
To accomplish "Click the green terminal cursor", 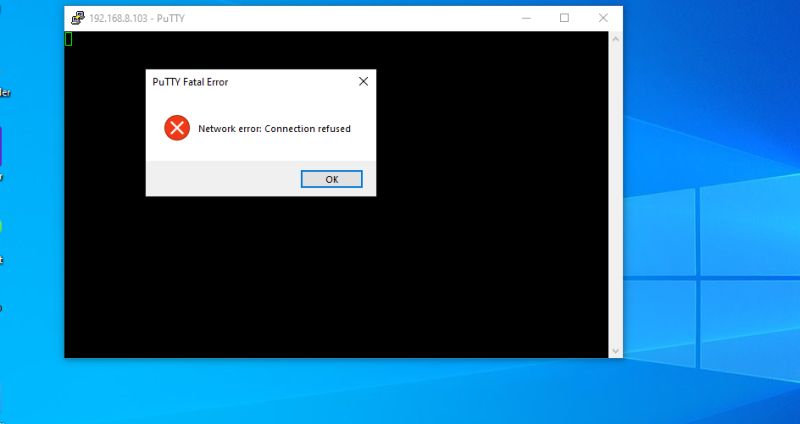I will click(68, 39).
